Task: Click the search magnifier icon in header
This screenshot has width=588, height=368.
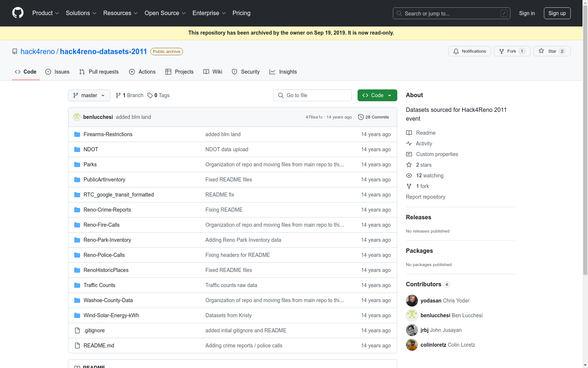Action: point(399,13)
